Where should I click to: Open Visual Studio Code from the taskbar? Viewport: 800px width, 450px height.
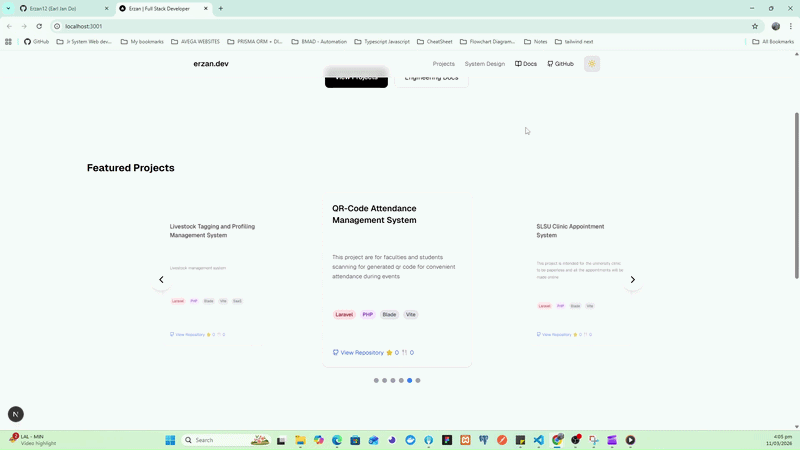pos(539,440)
